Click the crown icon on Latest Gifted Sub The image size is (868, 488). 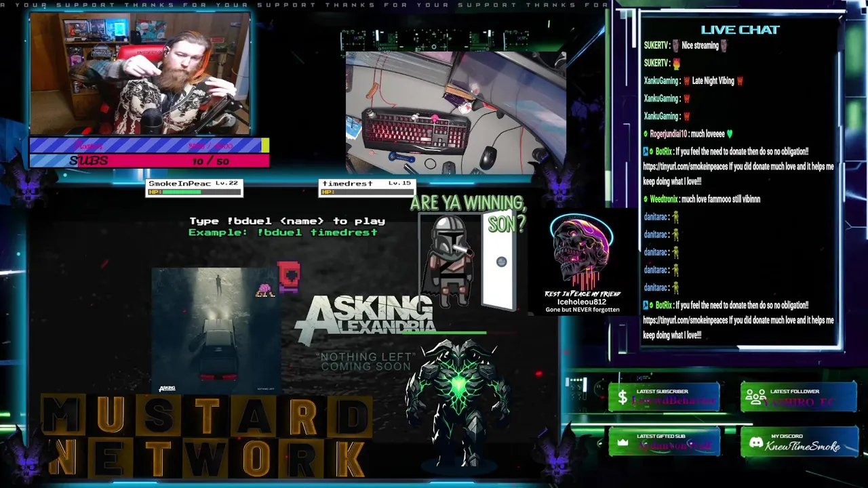point(623,443)
